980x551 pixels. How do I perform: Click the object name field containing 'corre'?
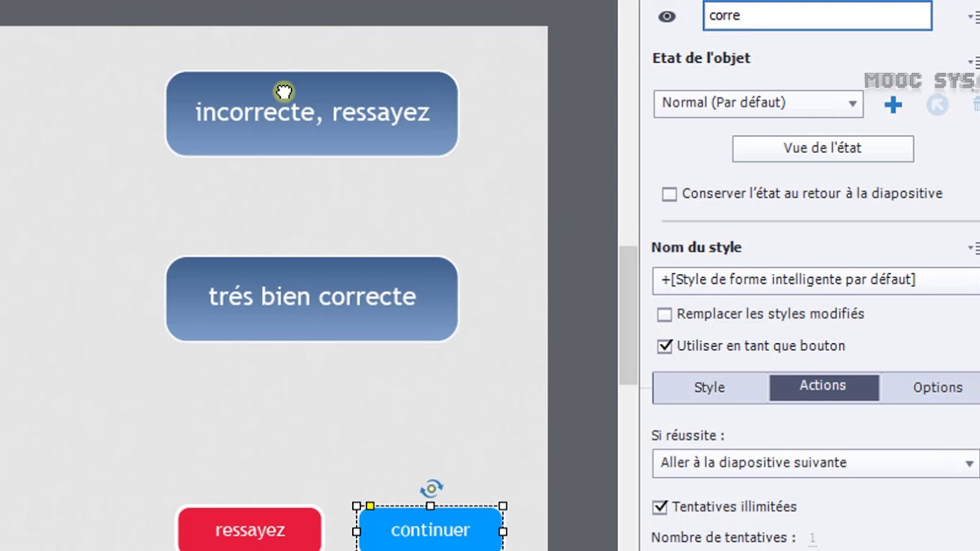818,15
